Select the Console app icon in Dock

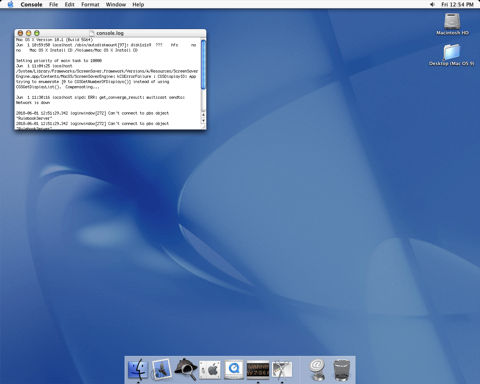[258, 369]
